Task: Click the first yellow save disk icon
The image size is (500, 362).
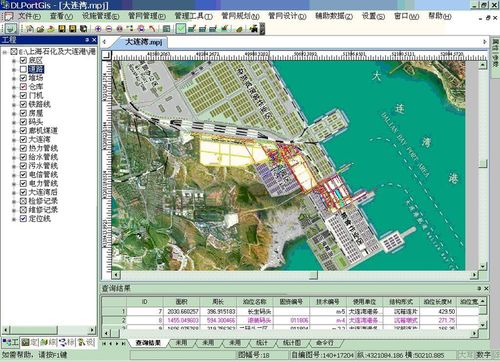Action: coord(62,29)
